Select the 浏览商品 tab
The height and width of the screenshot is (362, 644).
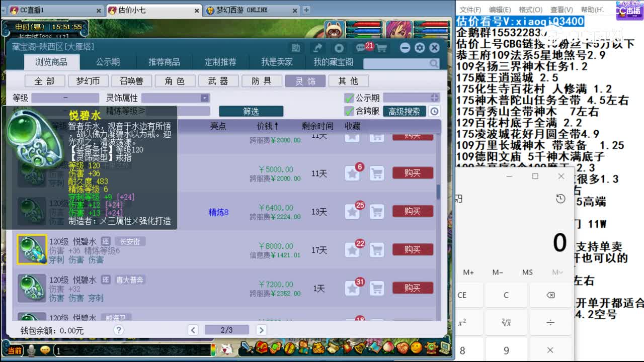tap(52, 62)
